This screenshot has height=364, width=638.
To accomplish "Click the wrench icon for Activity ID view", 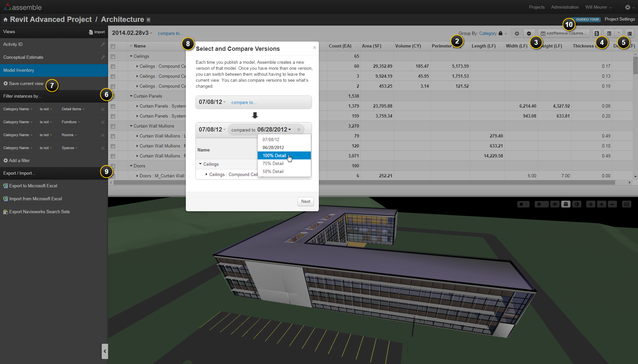I will tap(103, 44).
